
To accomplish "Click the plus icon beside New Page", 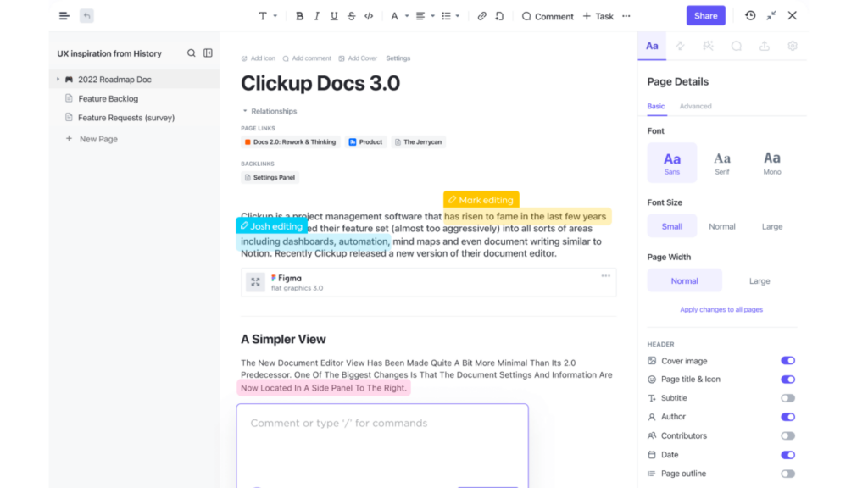I will (69, 138).
